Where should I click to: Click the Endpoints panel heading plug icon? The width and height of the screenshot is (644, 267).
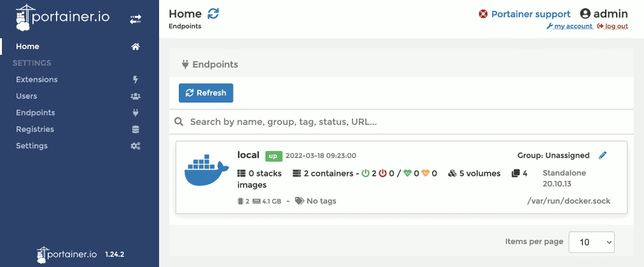(185, 64)
